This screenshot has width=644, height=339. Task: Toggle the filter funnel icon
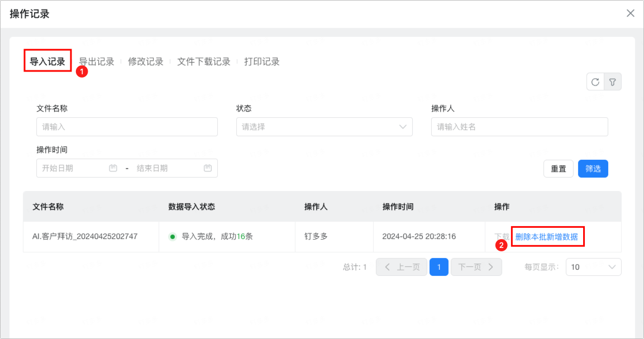tap(612, 82)
